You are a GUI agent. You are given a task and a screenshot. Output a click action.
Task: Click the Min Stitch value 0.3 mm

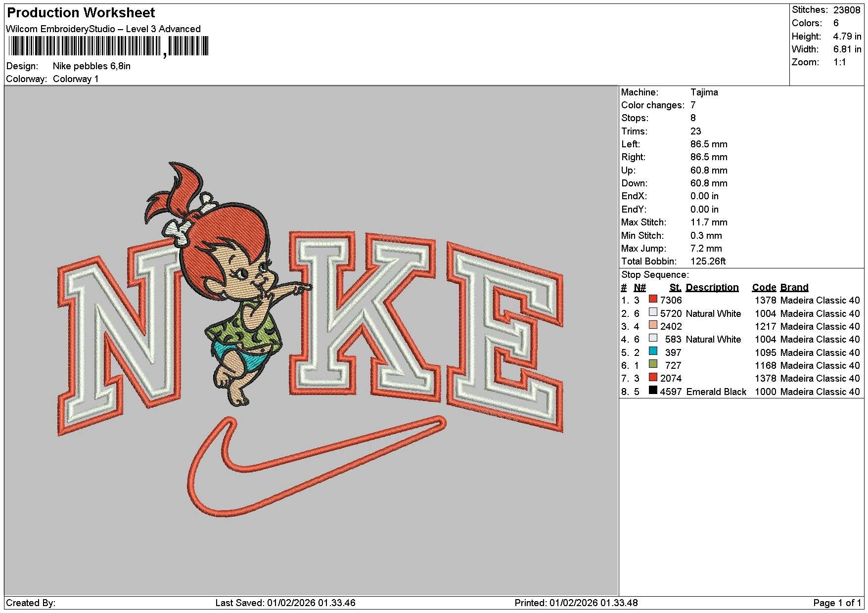tap(706, 236)
